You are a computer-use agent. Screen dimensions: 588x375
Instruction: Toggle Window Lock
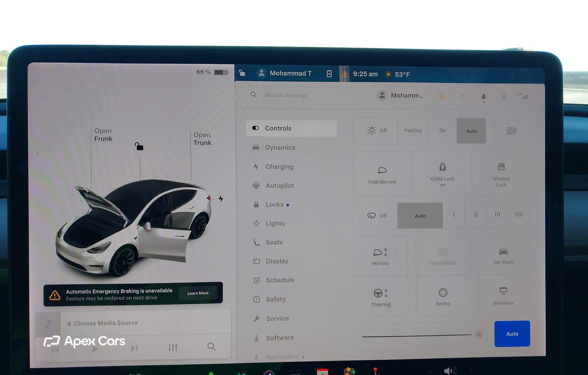pos(501,174)
